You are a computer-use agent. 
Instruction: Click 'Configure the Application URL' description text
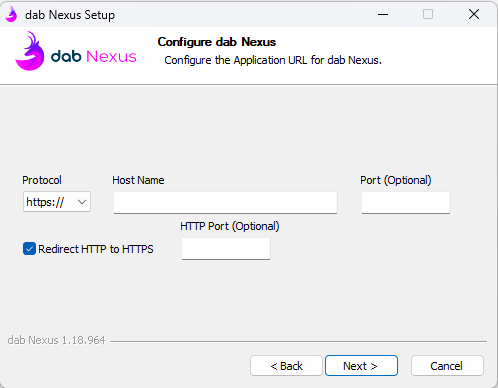click(x=273, y=60)
